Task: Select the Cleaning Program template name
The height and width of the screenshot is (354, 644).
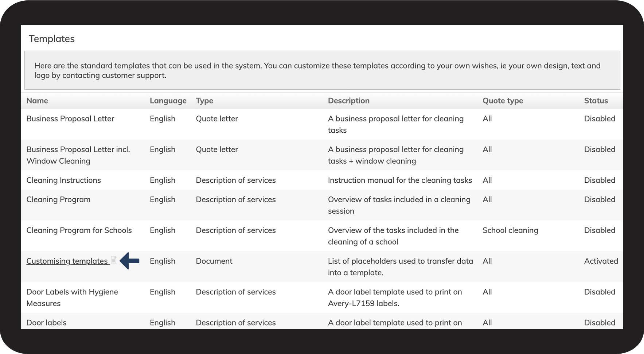Action: click(58, 200)
